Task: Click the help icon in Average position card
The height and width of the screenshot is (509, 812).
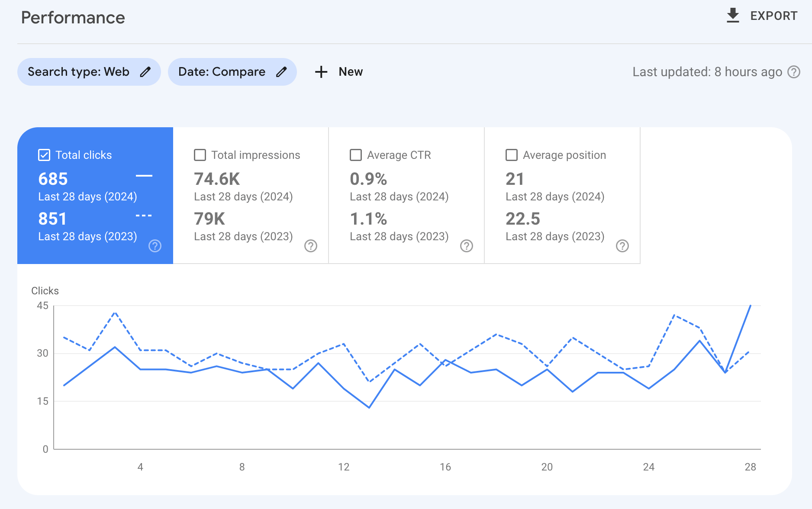Action: pyautogui.click(x=622, y=246)
